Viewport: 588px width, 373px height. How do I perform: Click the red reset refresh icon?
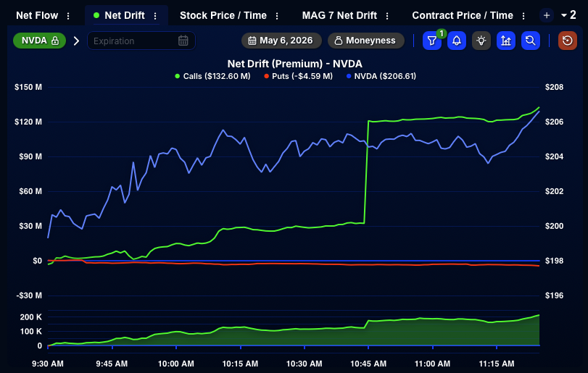pos(568,41)
